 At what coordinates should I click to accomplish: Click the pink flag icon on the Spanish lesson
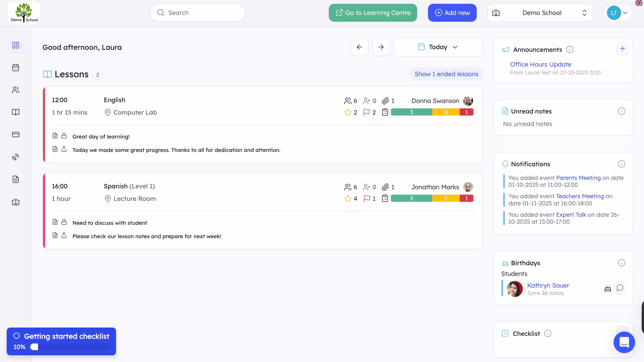coord(367,198)
